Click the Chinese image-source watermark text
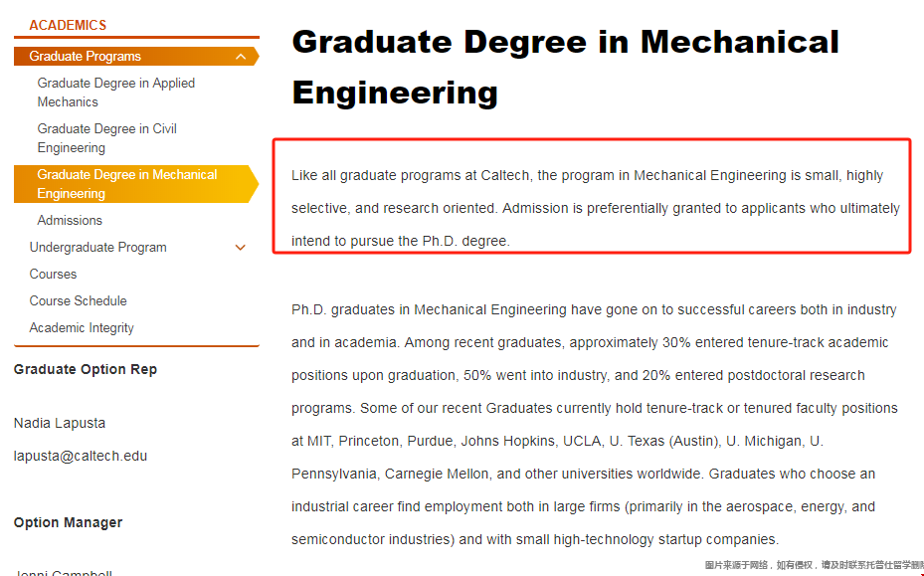 814,565
